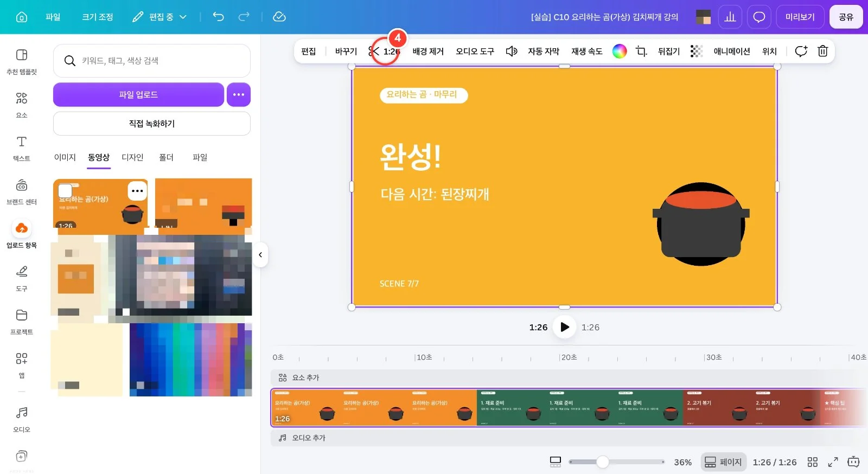
Task: Click the keyword search field
Action: point(152,61)
